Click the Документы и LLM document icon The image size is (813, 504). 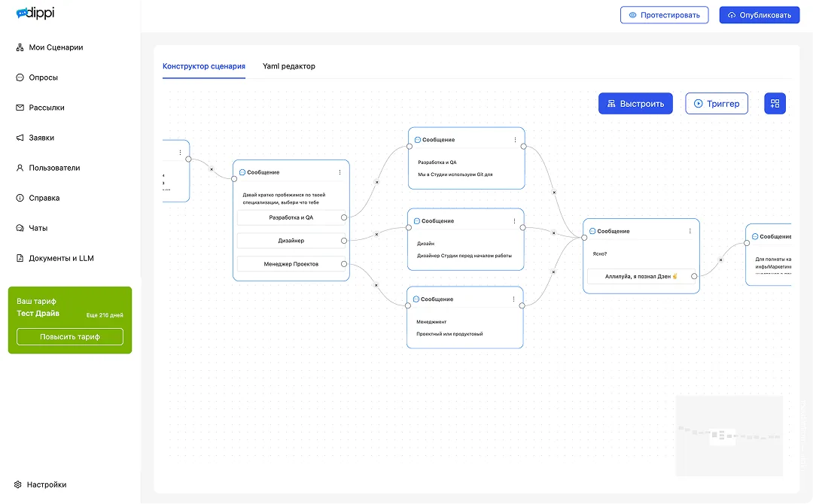coord(18,258)
